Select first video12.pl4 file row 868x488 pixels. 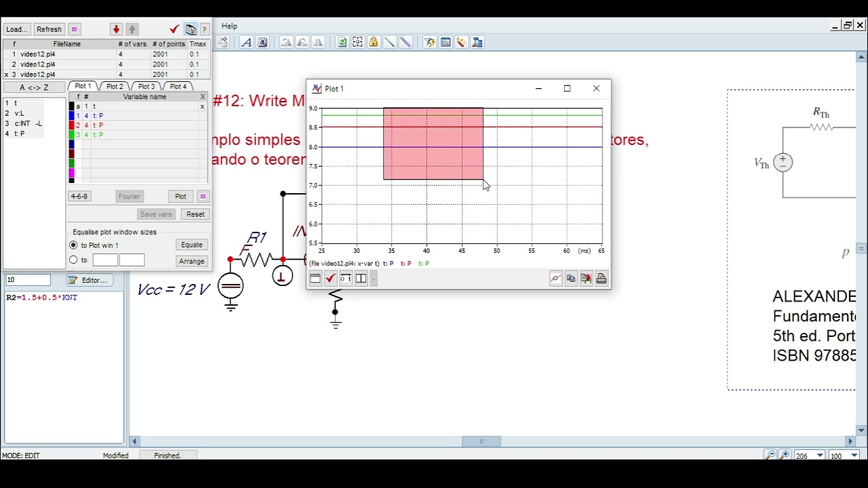coord(106,54)
